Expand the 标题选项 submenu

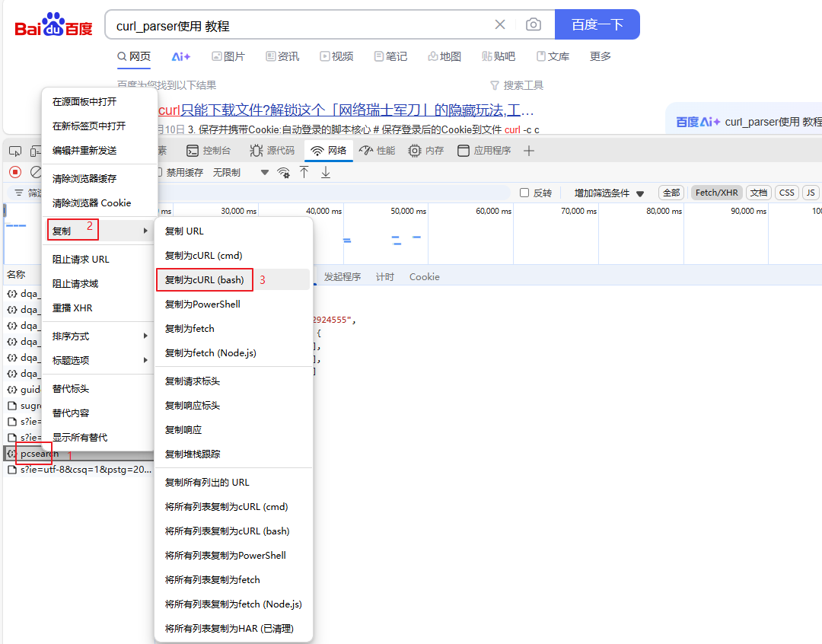click(99, 360)
